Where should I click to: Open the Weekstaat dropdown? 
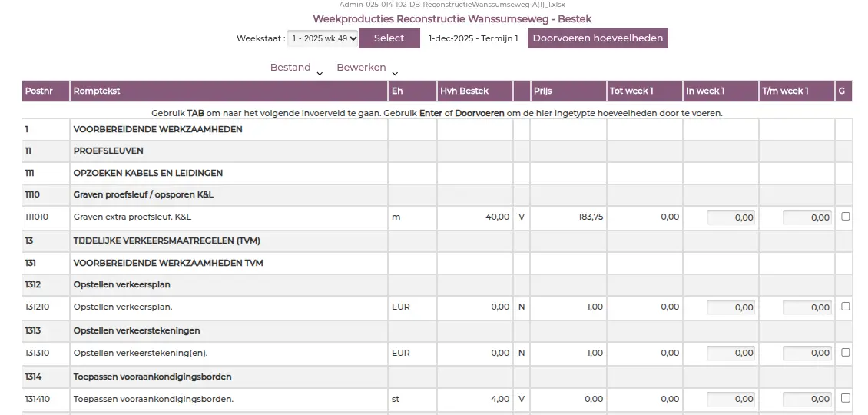coord(323,38)
